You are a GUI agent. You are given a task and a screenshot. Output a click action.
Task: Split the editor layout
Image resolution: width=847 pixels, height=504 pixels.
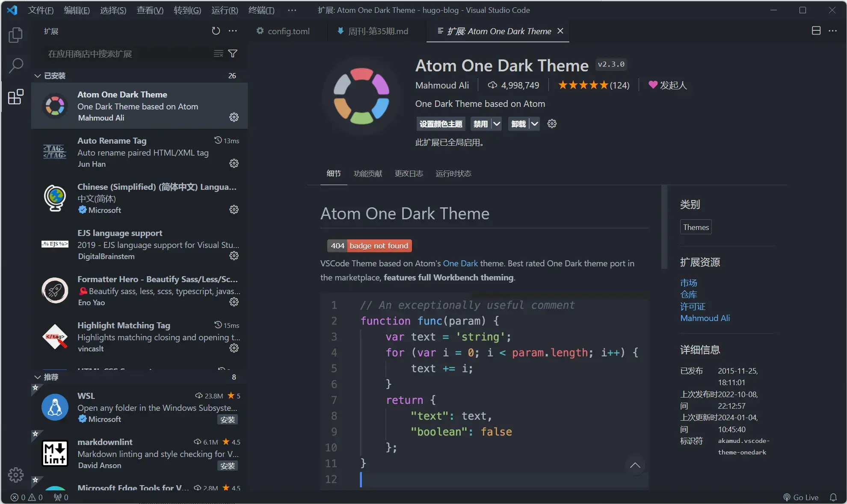pos(816,31)
